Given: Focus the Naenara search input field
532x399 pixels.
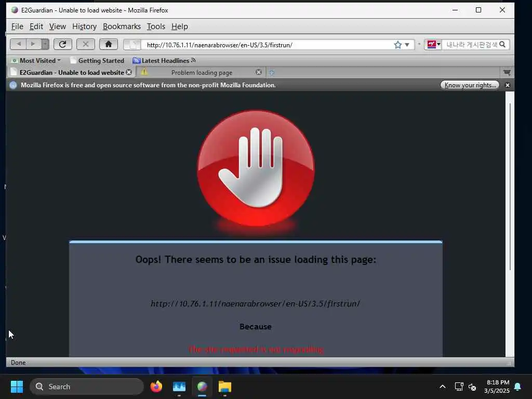Looking at the screenshot, I should pyautogui.click(x=471, y=45).
